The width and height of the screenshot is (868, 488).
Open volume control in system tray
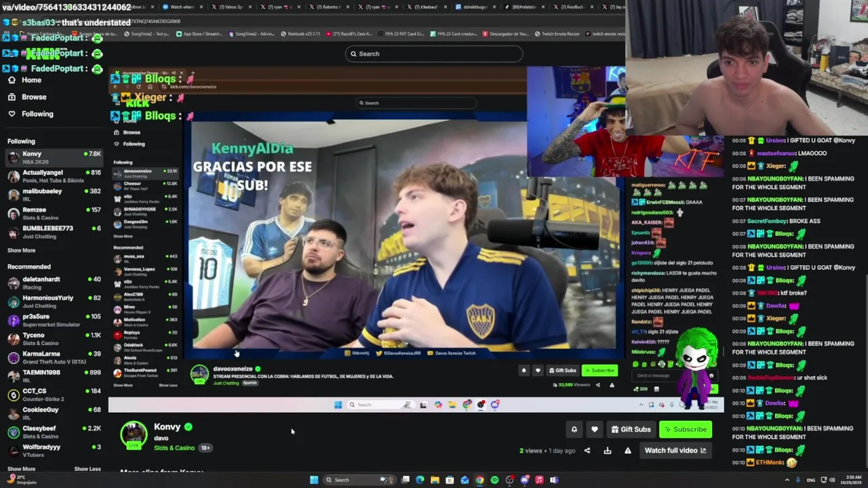[832, 480]
